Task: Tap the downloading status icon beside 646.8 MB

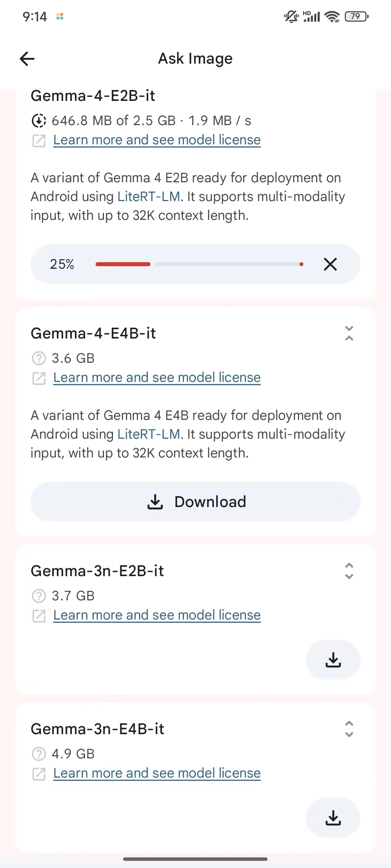Action: click(x=39, y=121)
